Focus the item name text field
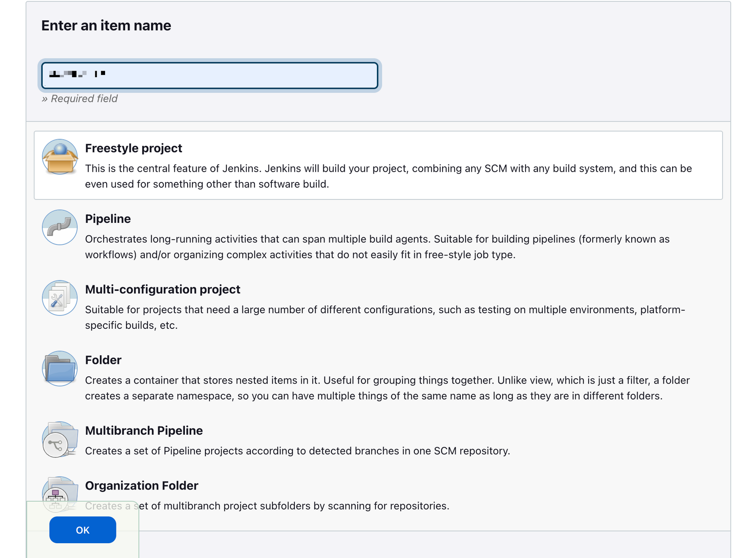The height and width of the screenshot is (558, 756). tap(210, 76)
